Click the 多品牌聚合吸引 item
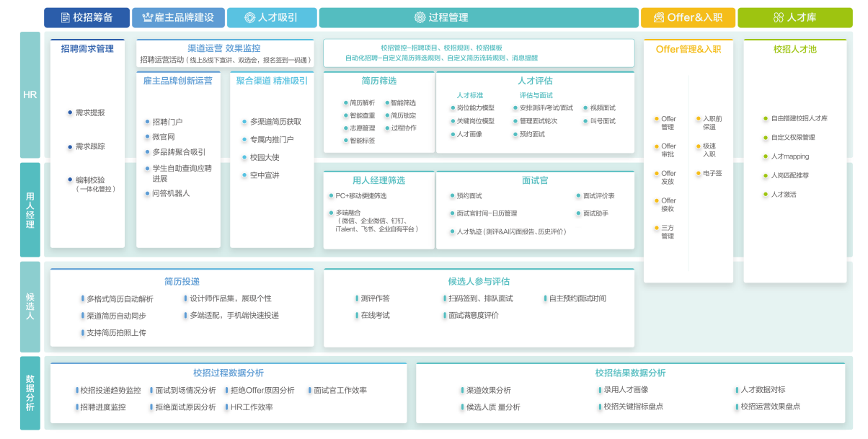The width and height of the screenshot is (868, 439). pos(179,152)
